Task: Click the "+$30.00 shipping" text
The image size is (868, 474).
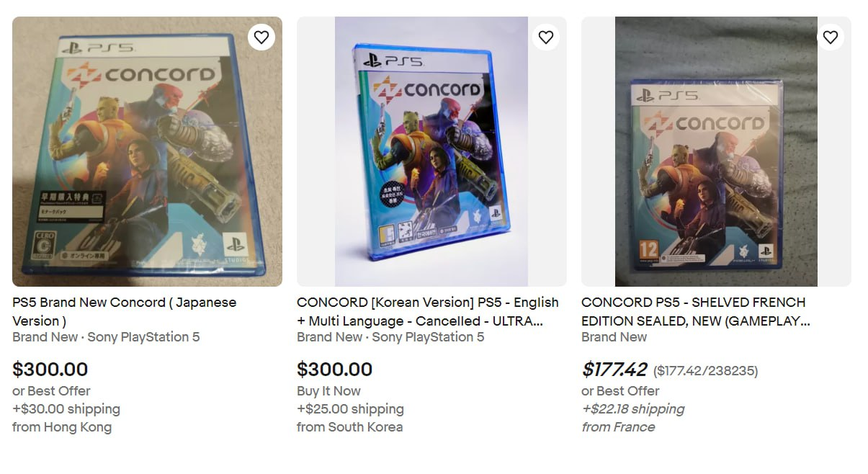Action: point(66,409)
